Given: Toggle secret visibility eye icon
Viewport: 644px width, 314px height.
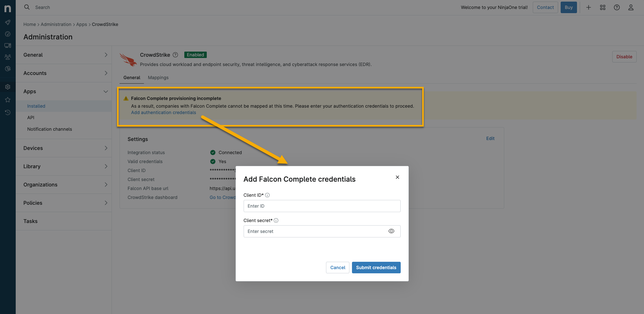Looking at the screenshot, I should 391,231.
